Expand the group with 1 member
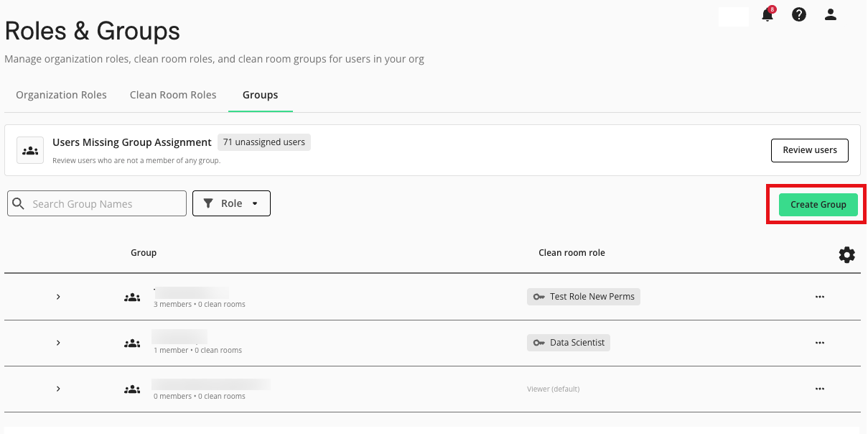868x434 pixels. point(58,343)
